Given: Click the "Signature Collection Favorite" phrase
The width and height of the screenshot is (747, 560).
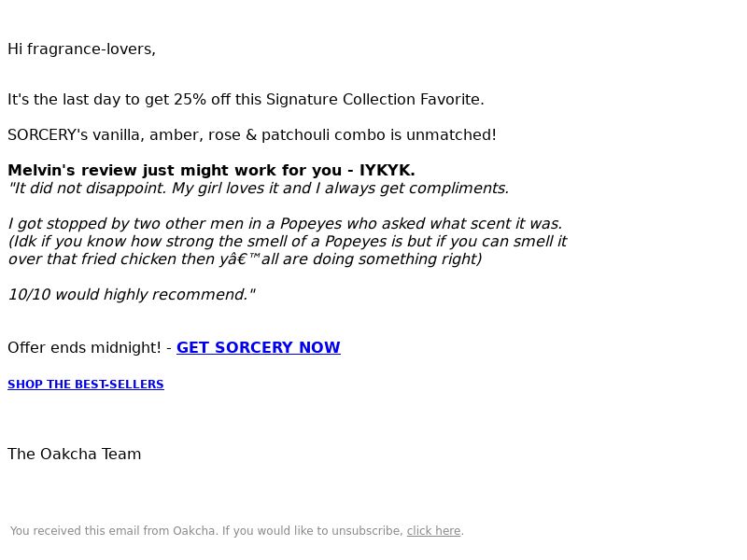Looking at the screenshot, I should (375, 99).
